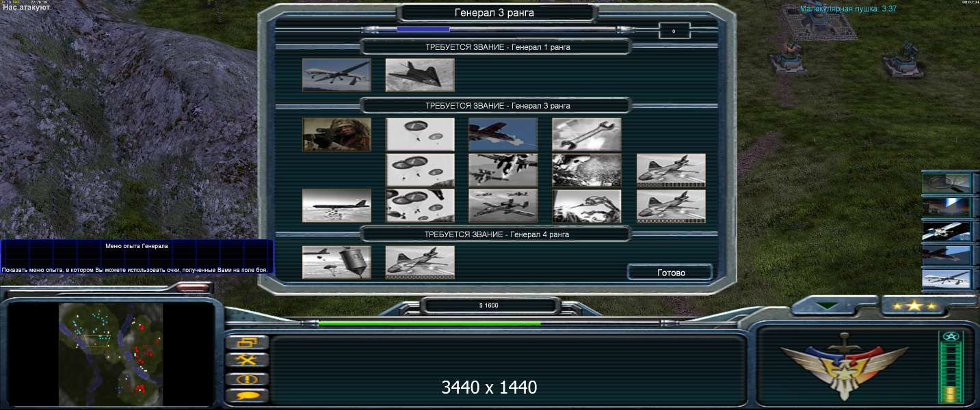Pick the colored single A-10 strike icon
Image resolution: width=980 pixels, height=410 pixels.
503,135
